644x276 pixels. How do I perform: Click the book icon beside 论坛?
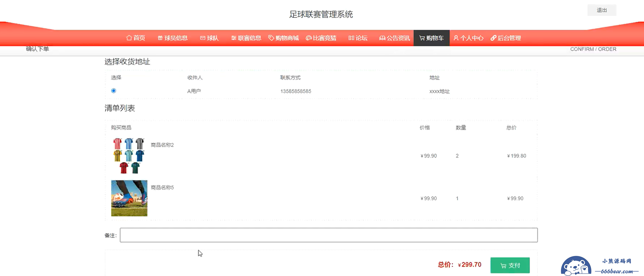351,38
